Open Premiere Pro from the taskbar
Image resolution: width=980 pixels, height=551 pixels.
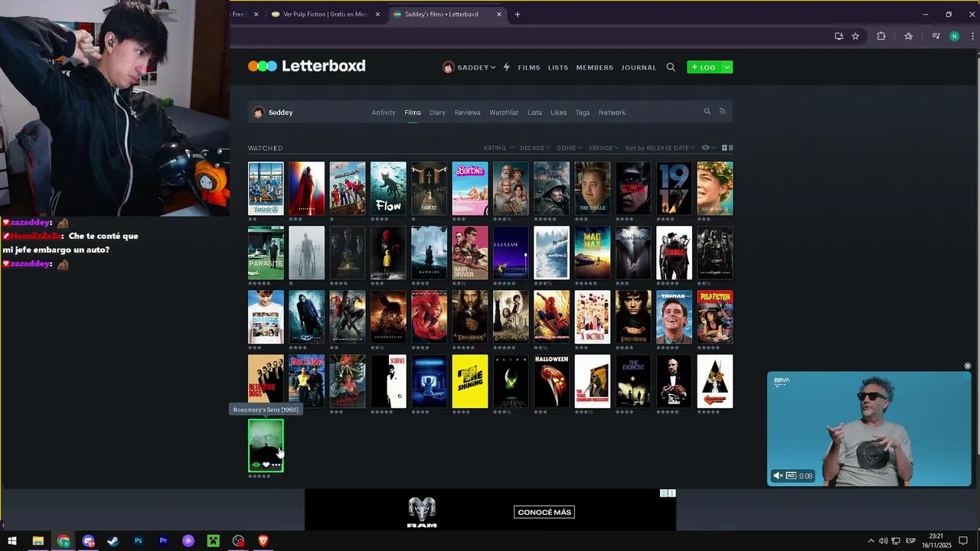pyautogui.click(x=163, y=541)
